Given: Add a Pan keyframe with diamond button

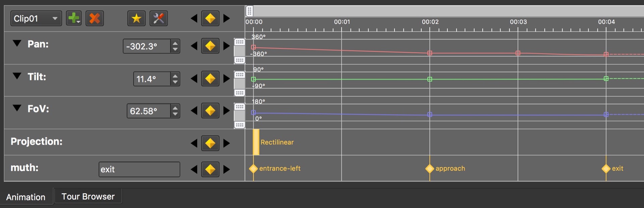Looking at the screenshot, I should (x=210, y=46).
